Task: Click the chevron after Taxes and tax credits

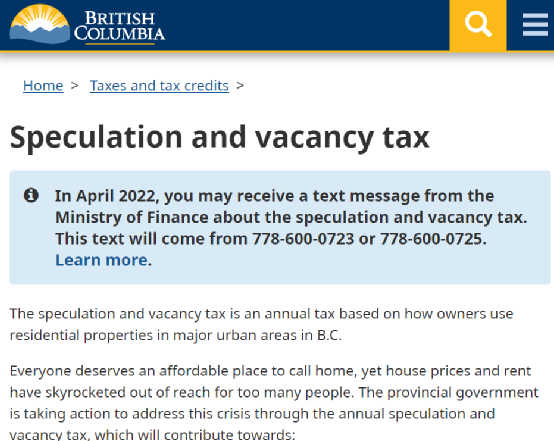Action: point(240,86)
